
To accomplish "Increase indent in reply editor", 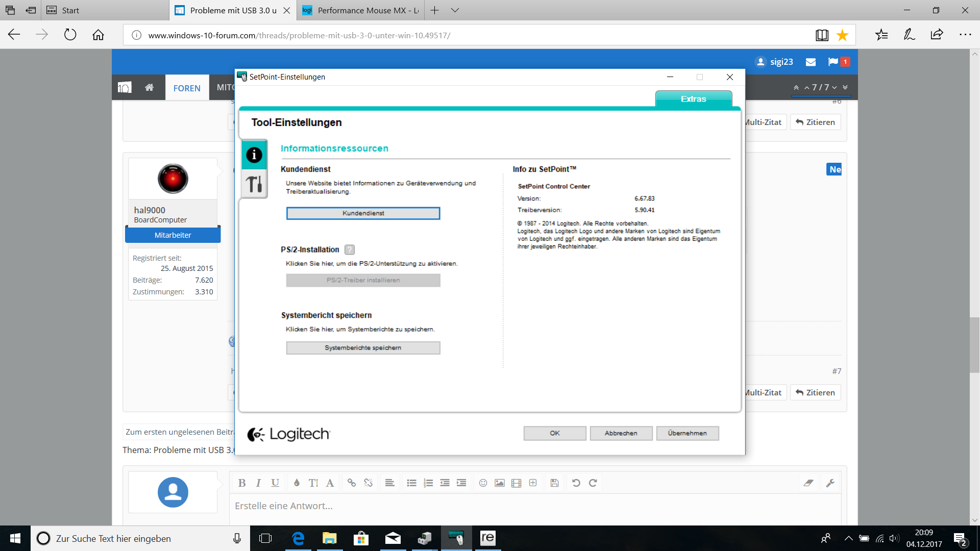I will 461,483.
